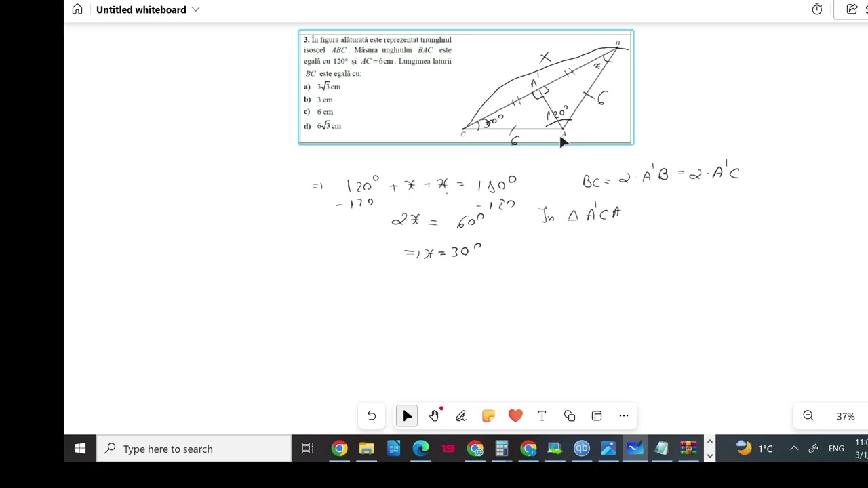The width and height of the screenshot is (868, 488).
Task: Select the pasted exercise image
Action: point(466,87)
